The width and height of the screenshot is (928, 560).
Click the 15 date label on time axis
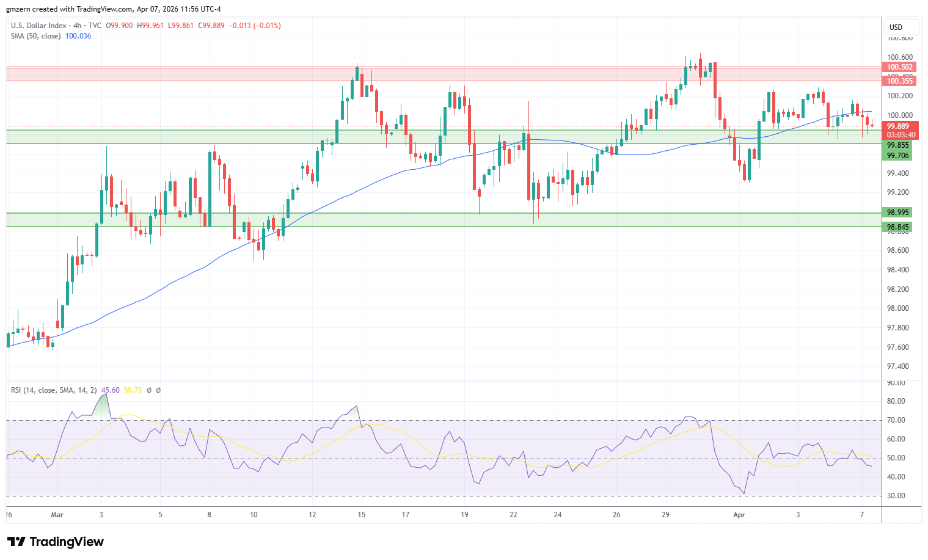tap(362, 515)
